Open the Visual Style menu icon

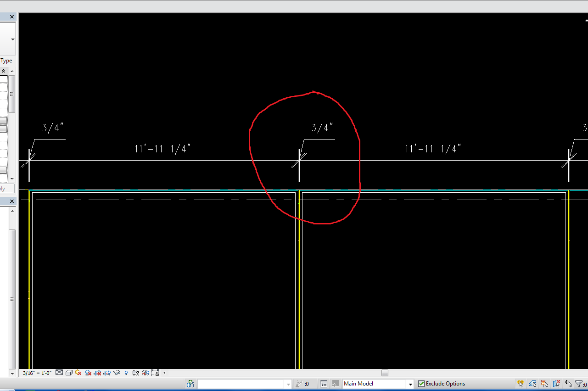[69, 373]
